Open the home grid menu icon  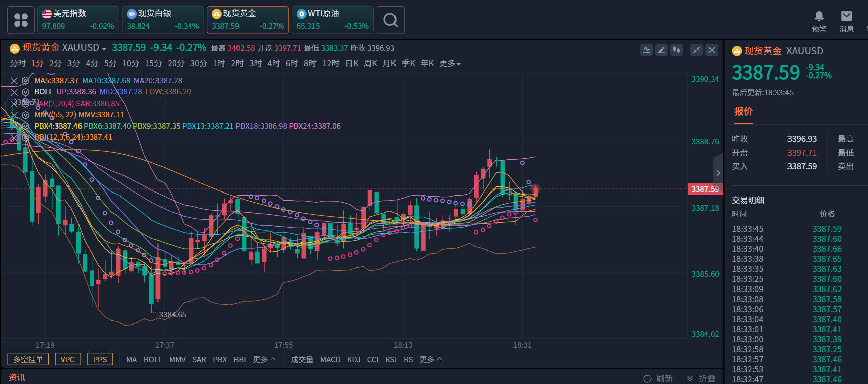point(21,20)
